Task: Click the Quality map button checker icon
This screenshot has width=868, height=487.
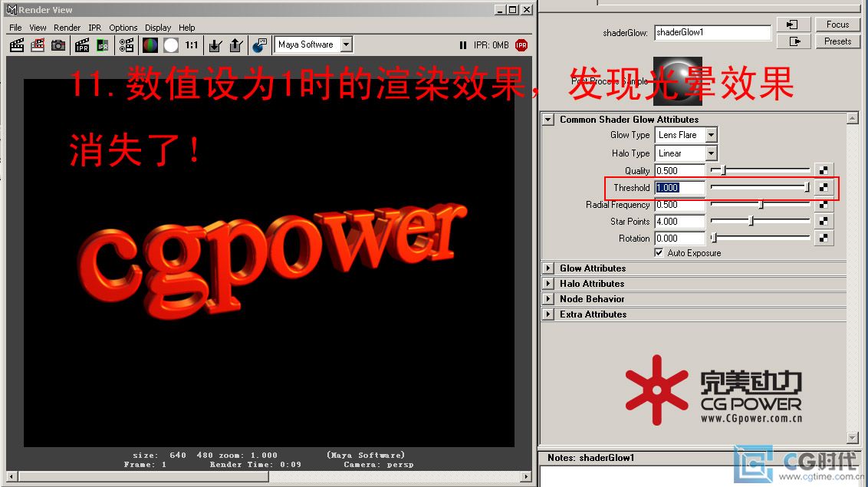Action: point(824,170)
